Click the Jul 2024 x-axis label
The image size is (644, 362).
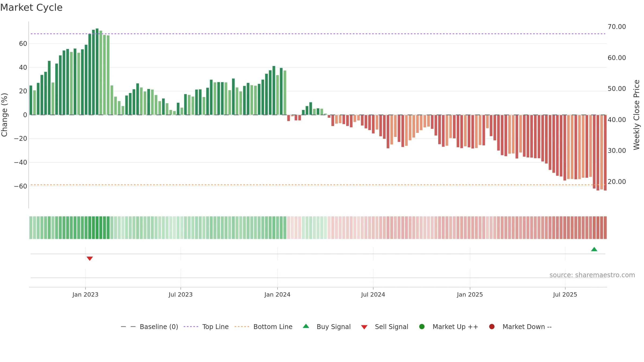click(x=373, y=295)
